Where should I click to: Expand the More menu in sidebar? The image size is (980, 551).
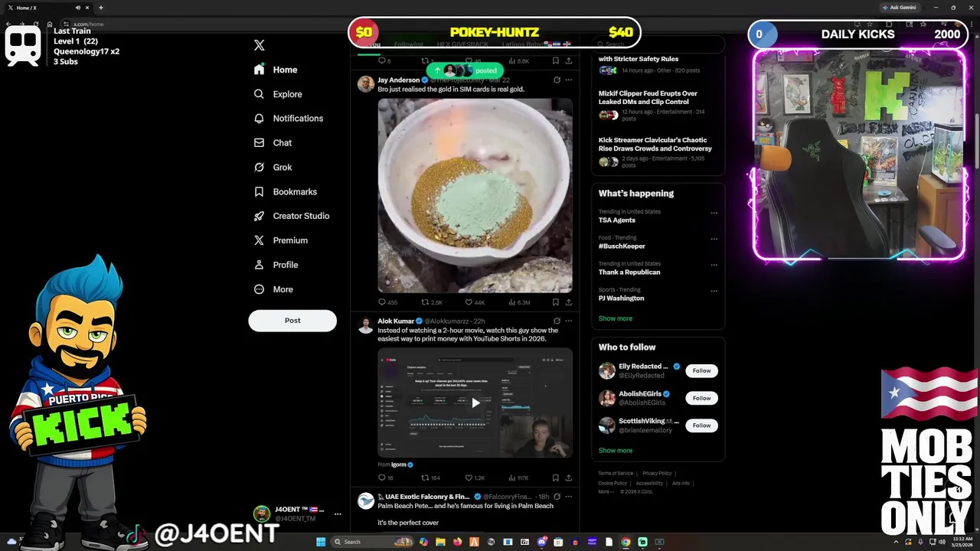click(x=273, y=289)
